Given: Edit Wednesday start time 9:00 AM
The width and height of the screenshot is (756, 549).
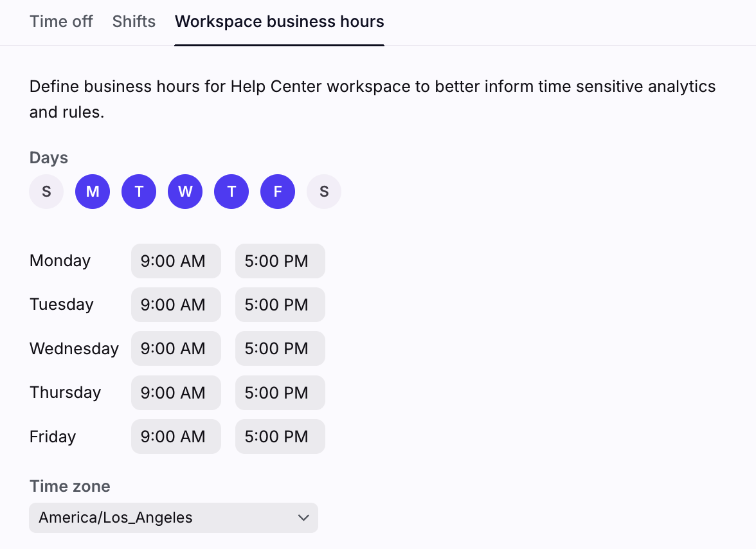Looking at the screenshot, I should coord(175,348).
